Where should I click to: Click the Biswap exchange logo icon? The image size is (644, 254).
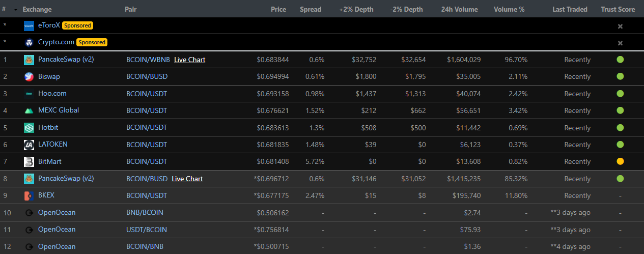click(x=29, y=77)
